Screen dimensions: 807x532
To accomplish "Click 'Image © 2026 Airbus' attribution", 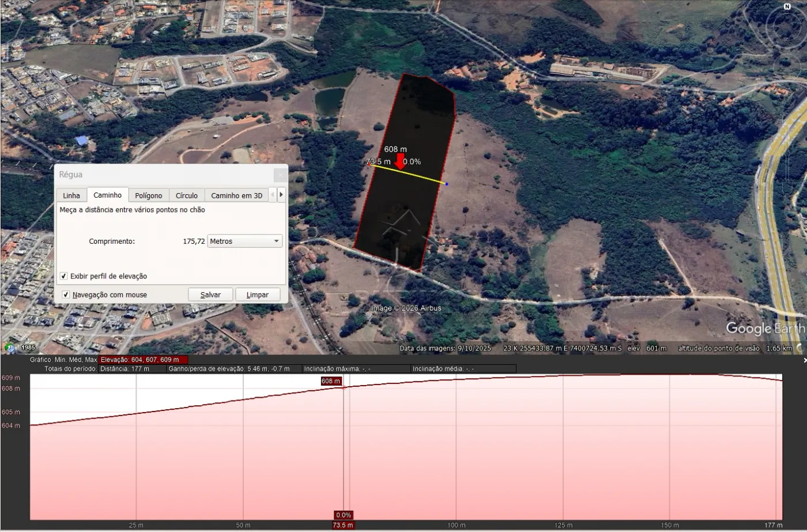I will click(406, 308).
